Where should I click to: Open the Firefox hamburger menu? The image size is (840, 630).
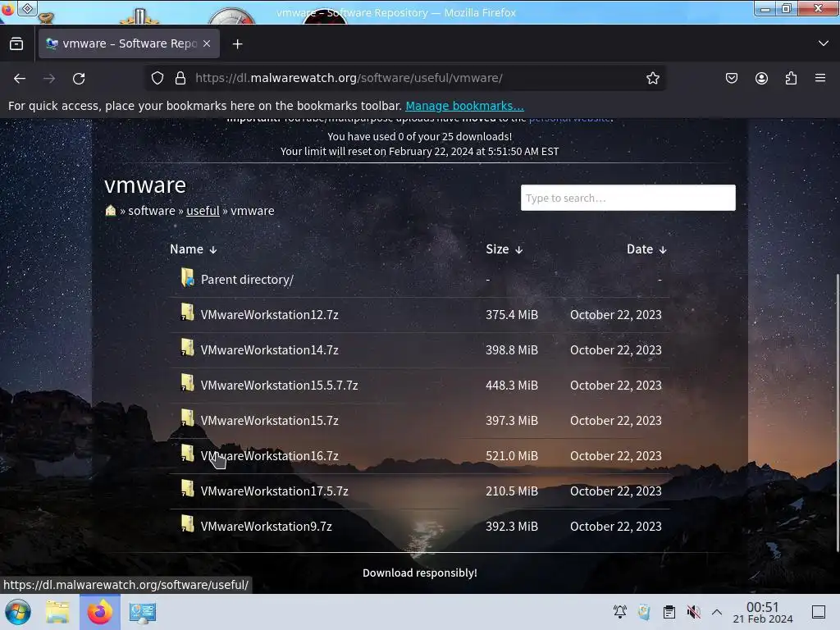click(820, 78)
